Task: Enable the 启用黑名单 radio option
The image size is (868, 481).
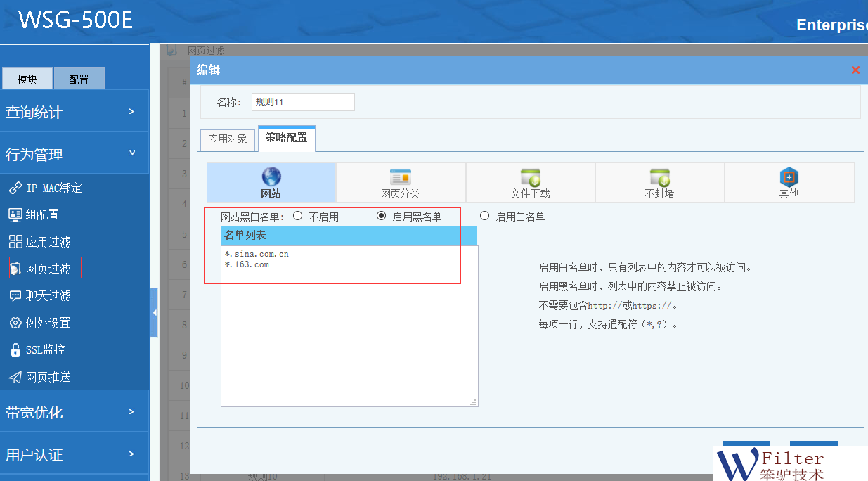Action: coord(382,216)
